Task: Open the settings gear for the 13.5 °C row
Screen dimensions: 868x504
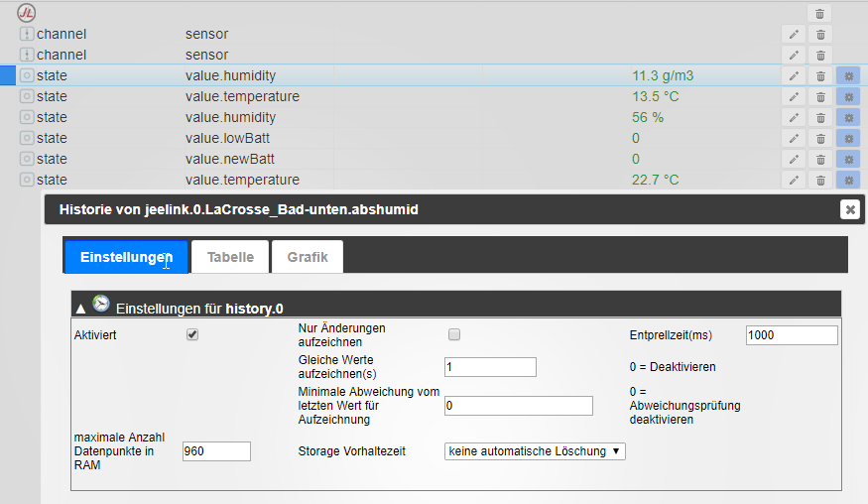Action: click(848, 96)
